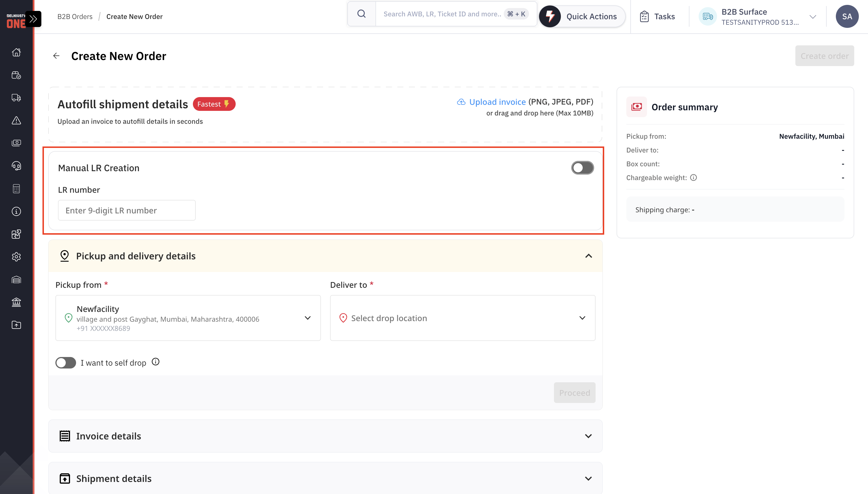Expand the Invoice details section
Image resolution: width=868 pixels, height=494 pixels.
click(588, 436)
